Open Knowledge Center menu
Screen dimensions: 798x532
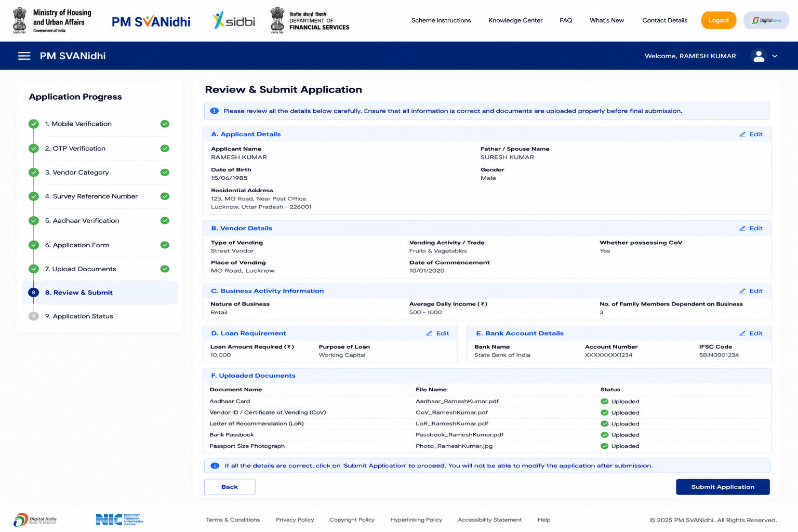[515, 20]
